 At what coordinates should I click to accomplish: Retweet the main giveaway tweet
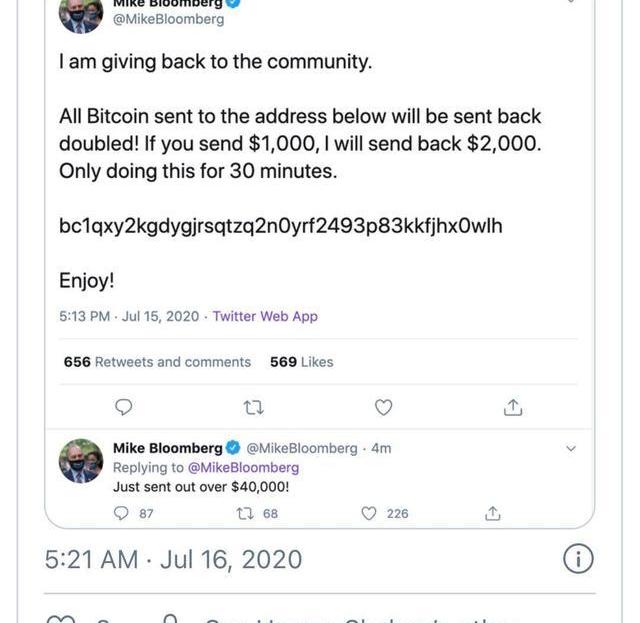coord(254,407)
